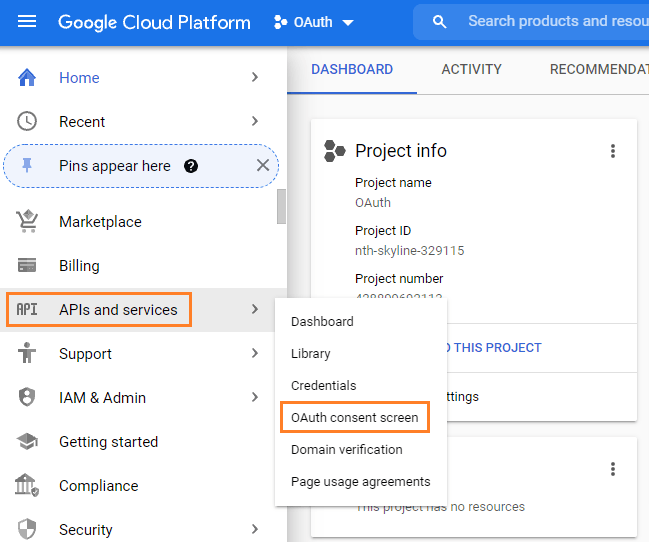This screenshot has height=542, width=649.
Task: Choose Page usage agreements in the submenu
Action: point(361,482)
